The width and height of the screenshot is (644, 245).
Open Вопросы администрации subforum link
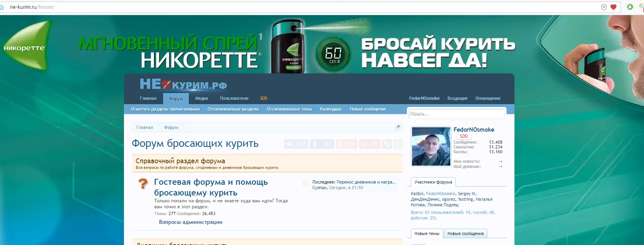coord(190,222)
